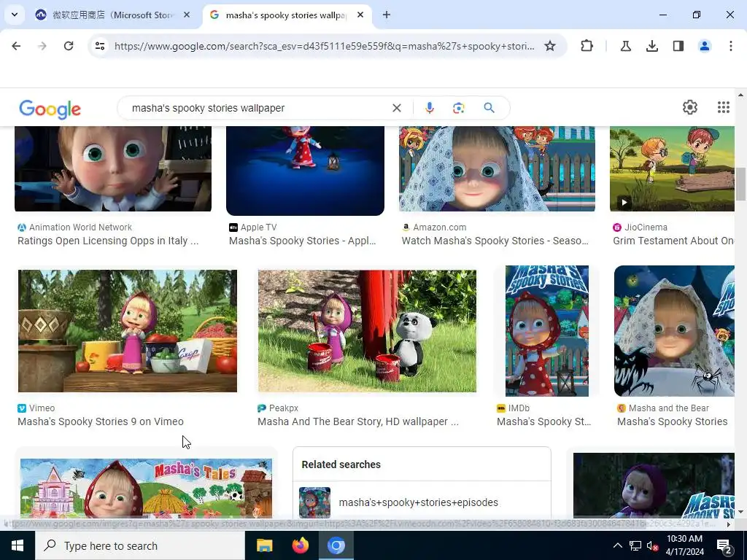Launch Firefox from the taskbar
Screen dimensions: 747x560
(x=300, y=545)
